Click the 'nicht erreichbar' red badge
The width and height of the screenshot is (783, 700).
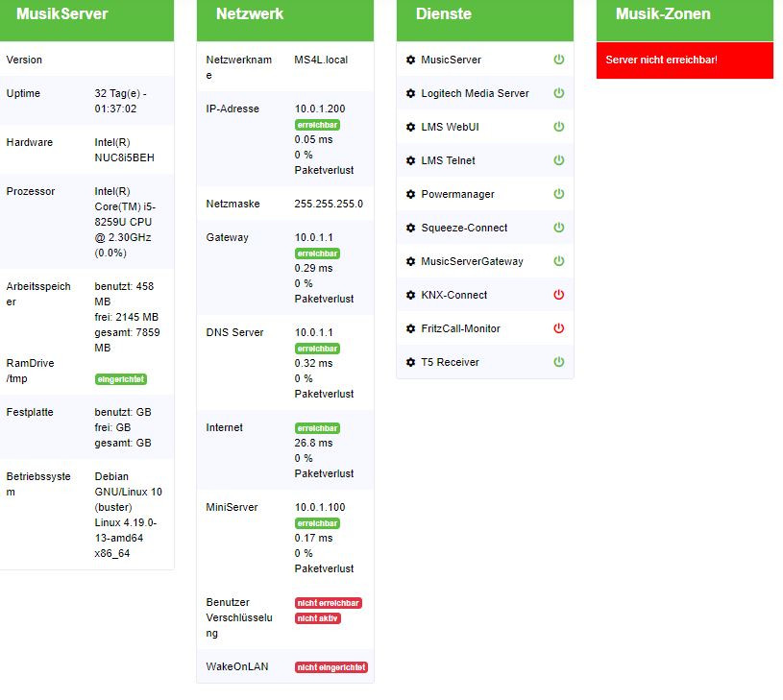(x=328, y=603)
